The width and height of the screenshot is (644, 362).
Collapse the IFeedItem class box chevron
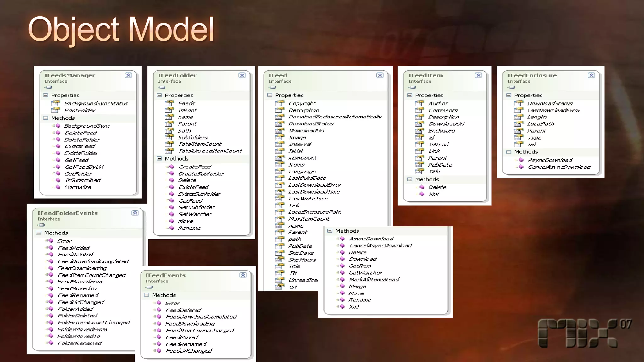[478, 75]
